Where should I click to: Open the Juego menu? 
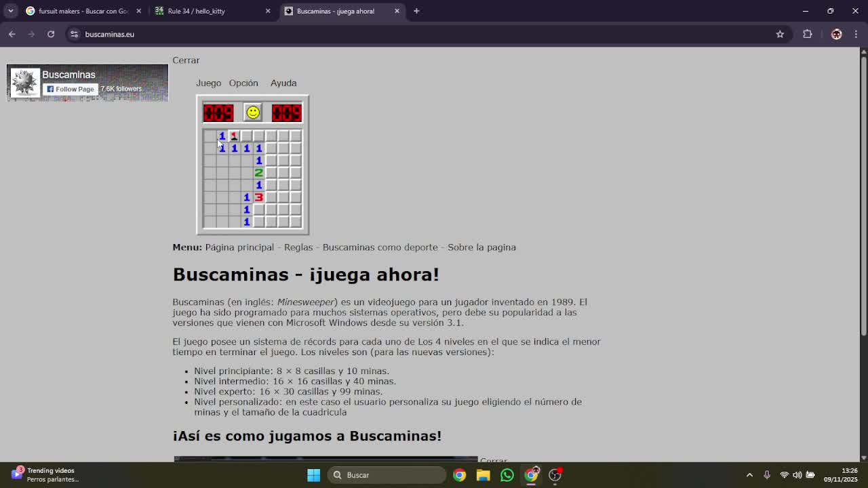point(208,83)
